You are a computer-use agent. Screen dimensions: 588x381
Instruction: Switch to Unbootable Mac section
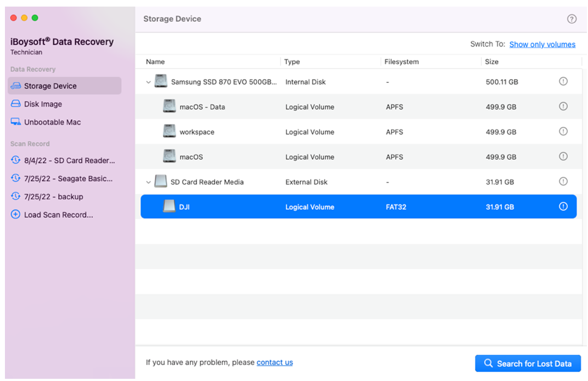(52, 122)
